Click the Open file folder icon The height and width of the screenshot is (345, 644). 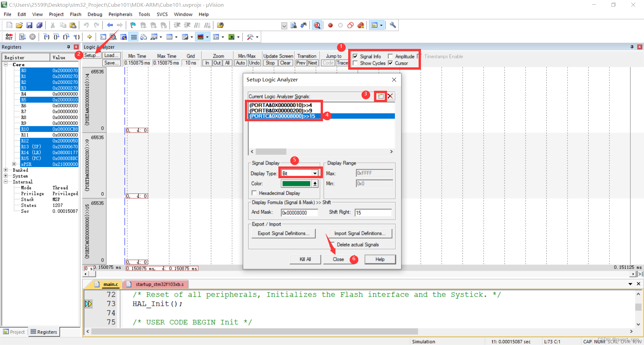[19, 25]
